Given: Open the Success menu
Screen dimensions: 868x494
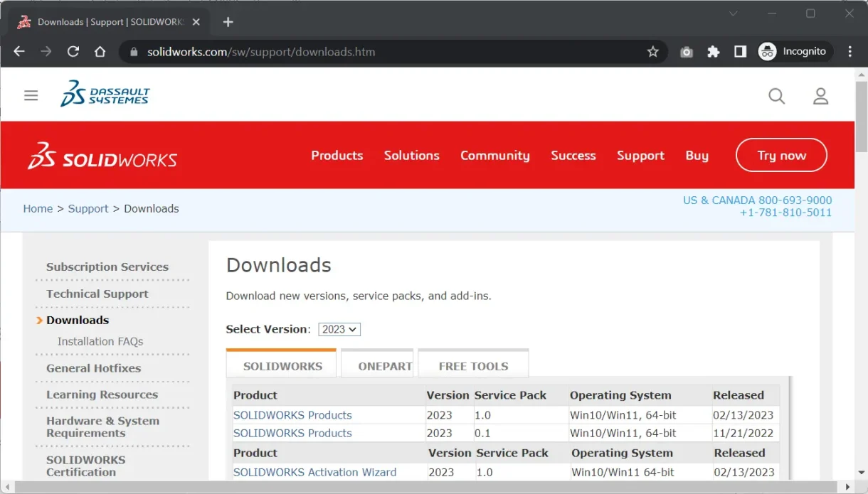Looking at the screenshot, I should [x=573, y=156].
